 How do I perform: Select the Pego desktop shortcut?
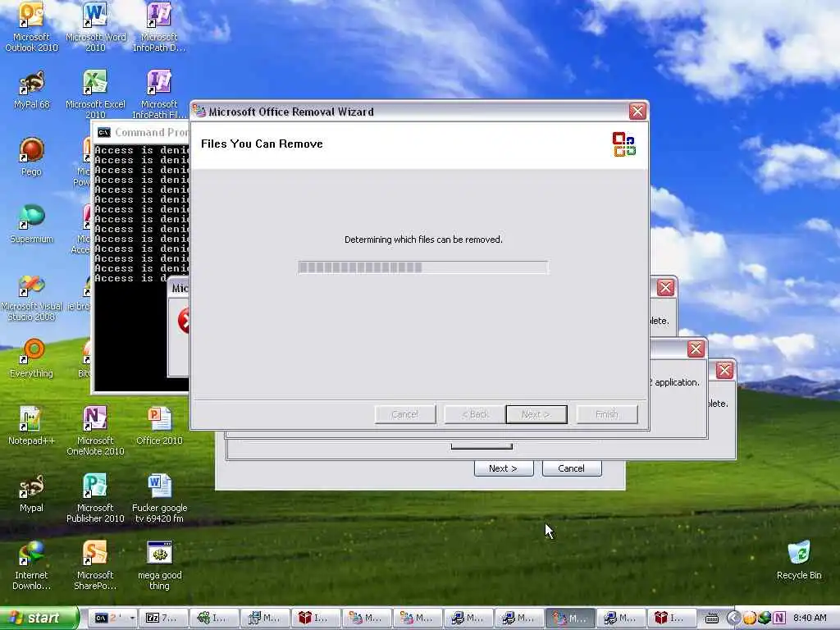(x=31, y=157)
